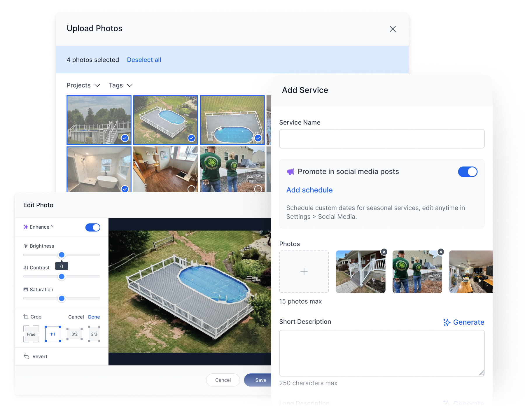
Task: Remove the green shirts crew photo
Action: point(441,251)
